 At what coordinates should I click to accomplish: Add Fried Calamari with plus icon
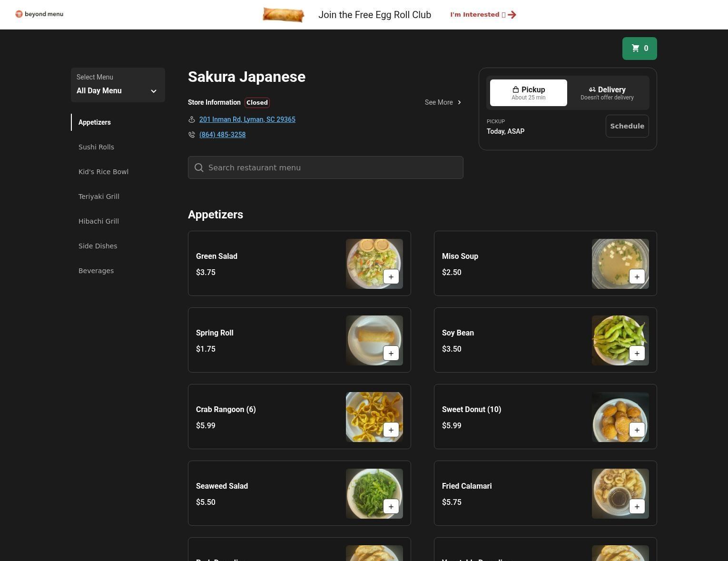tap(637, 507)
